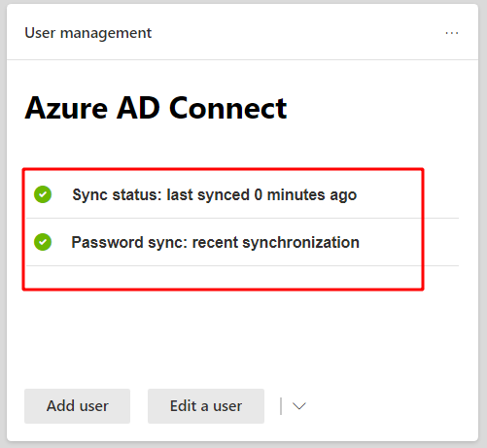The width and height of the screenshot is (487, 448).
Task: Click the word "Azure" in the heading
Action: tap(66, 108)
